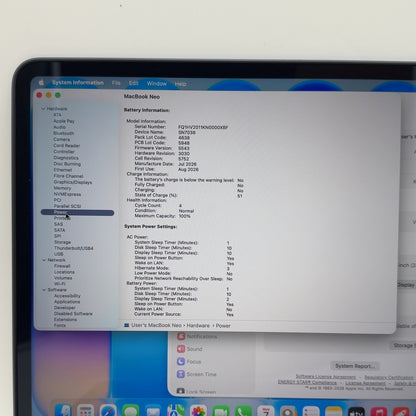Select Wi-Fi under Network
The image size is (416, 416).
tap(60, 284)
